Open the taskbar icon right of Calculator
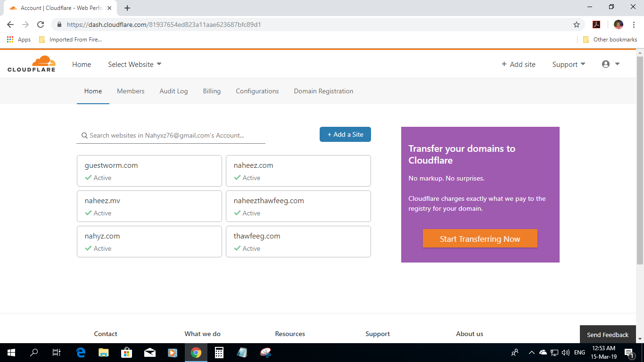The height and width of the screenshot is (362, 644). (242, 353)
